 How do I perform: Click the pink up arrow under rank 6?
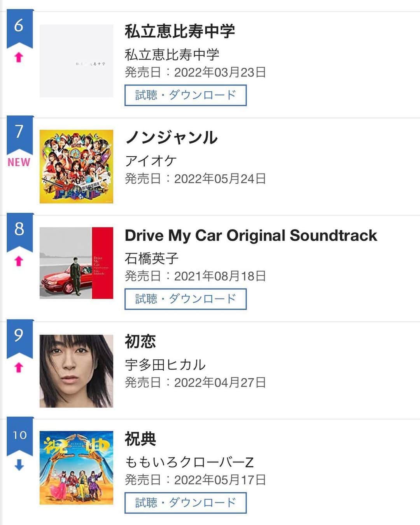click(x=19, y=58)
